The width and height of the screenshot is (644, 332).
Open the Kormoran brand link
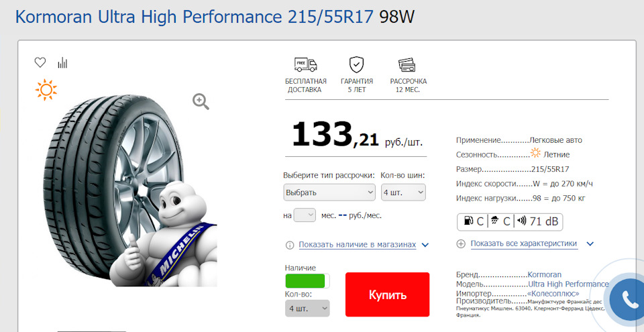pyautogui.click(x=544, y=274)
